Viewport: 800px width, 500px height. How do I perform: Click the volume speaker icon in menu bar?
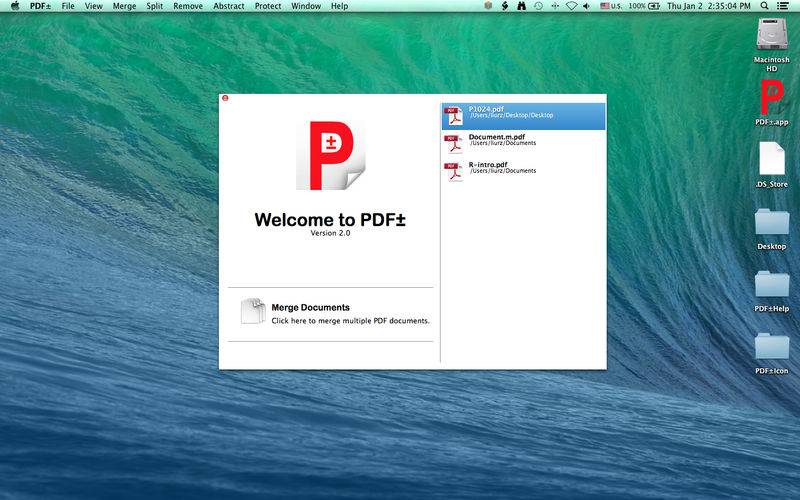(587, 6)
